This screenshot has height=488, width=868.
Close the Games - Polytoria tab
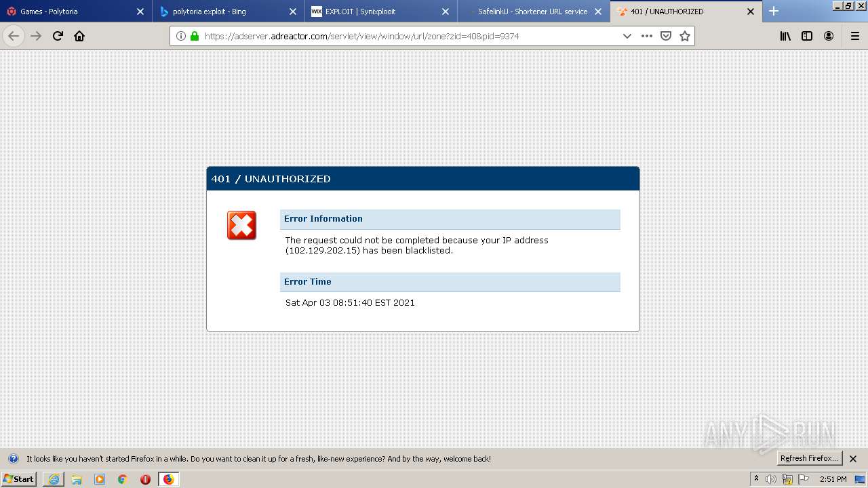click(140, 12)
